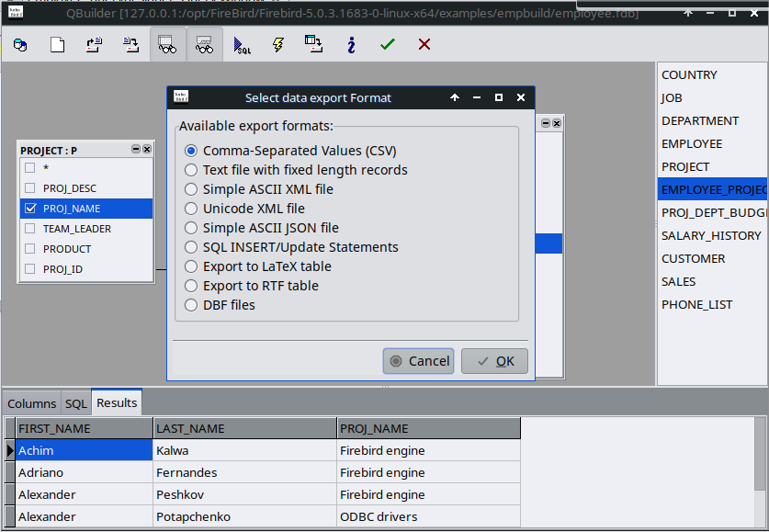This screenshot has height=532, width=769.
Task: Check the TEAM_LEADER column box
Action: coord(30,229)
